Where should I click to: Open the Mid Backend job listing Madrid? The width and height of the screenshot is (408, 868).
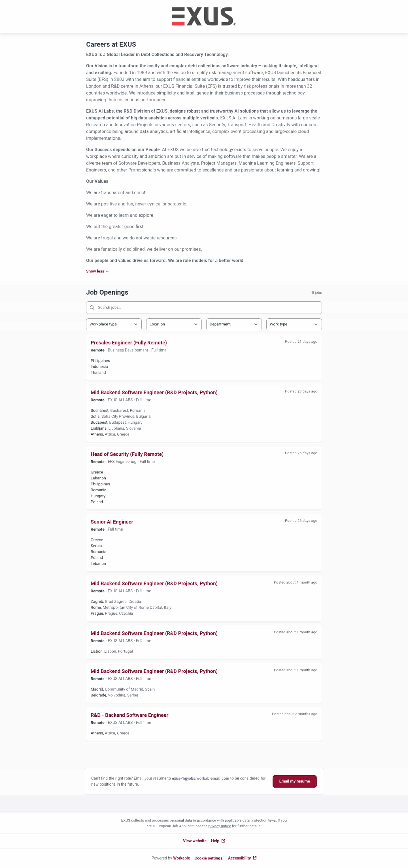click(x=154, y=671)
